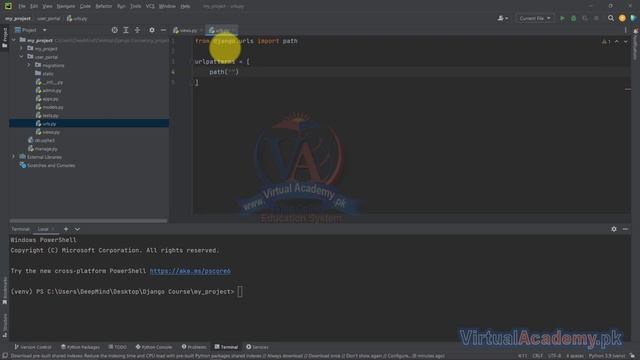Open the terminal session options down-arrow dropdown
The image size is (640, 360).
point(77,229)
